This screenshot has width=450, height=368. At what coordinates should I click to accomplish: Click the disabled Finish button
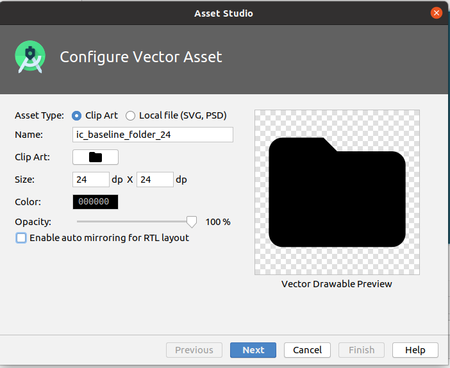(x=361, y=350)
